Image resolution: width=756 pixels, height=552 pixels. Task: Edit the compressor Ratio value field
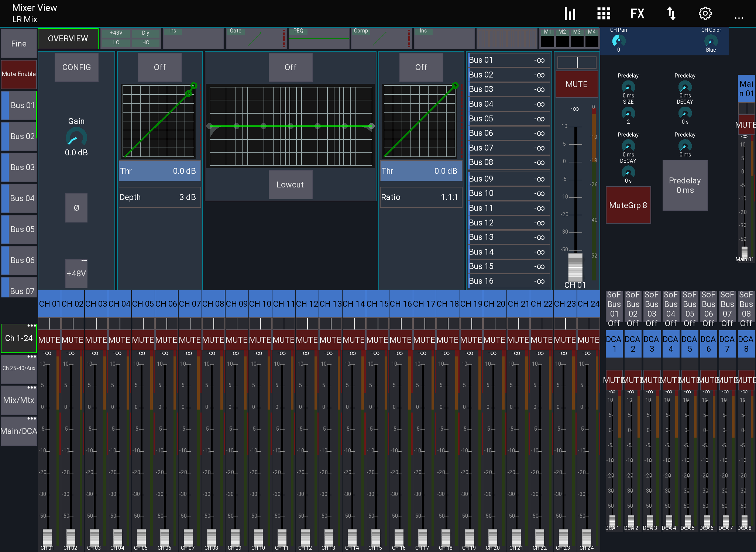[421, 197]
